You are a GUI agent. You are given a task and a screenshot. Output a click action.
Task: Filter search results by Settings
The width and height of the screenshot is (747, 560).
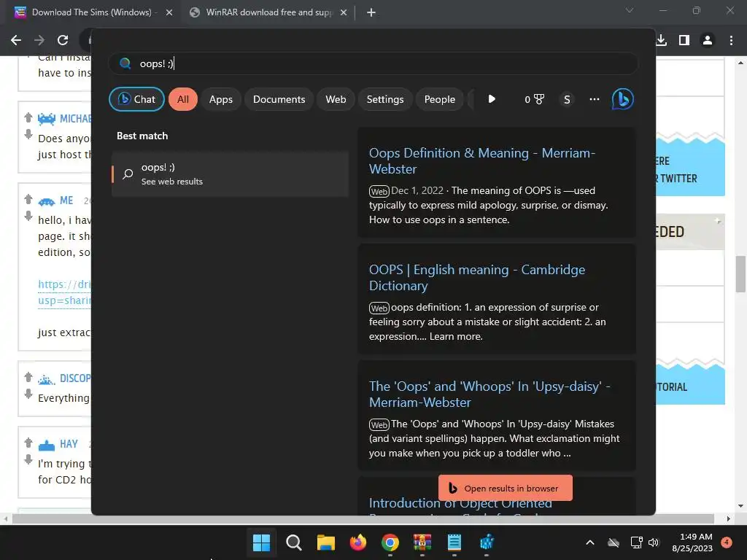[x=385, y=99]
